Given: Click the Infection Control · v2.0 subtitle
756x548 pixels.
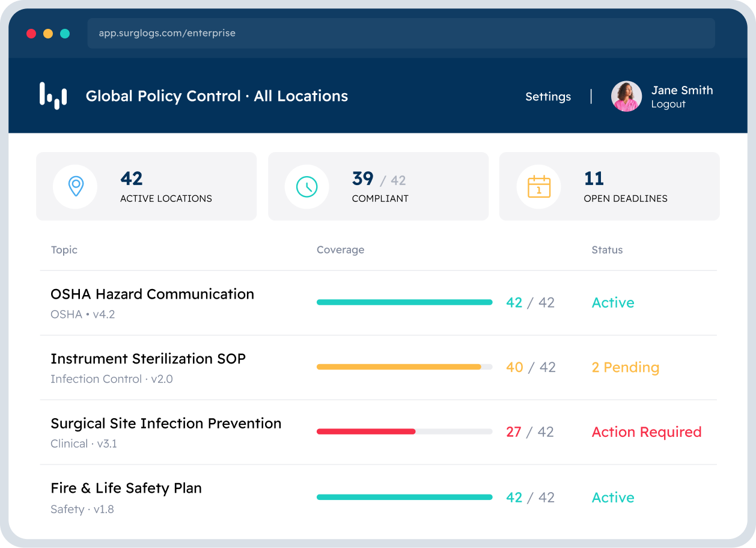Looking at the screenshot, I should 112,379.
